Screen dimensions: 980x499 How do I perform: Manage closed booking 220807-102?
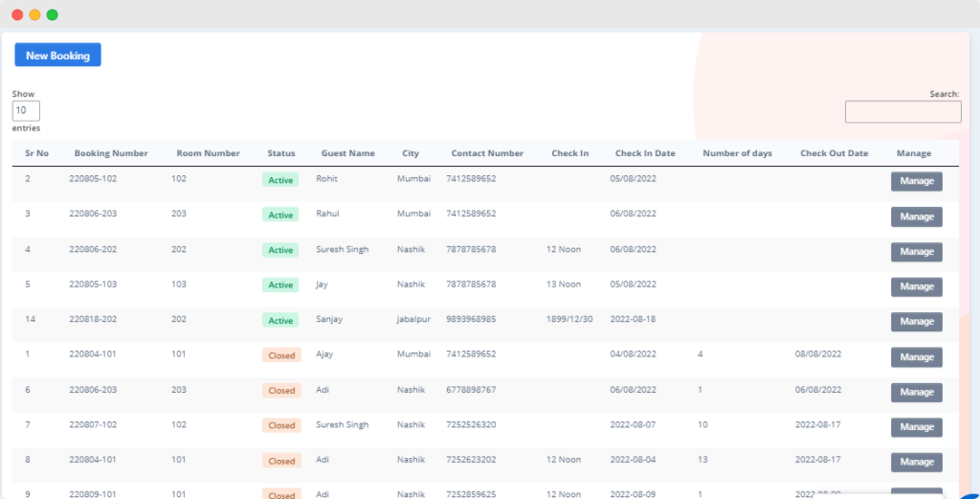pos(917,428)
